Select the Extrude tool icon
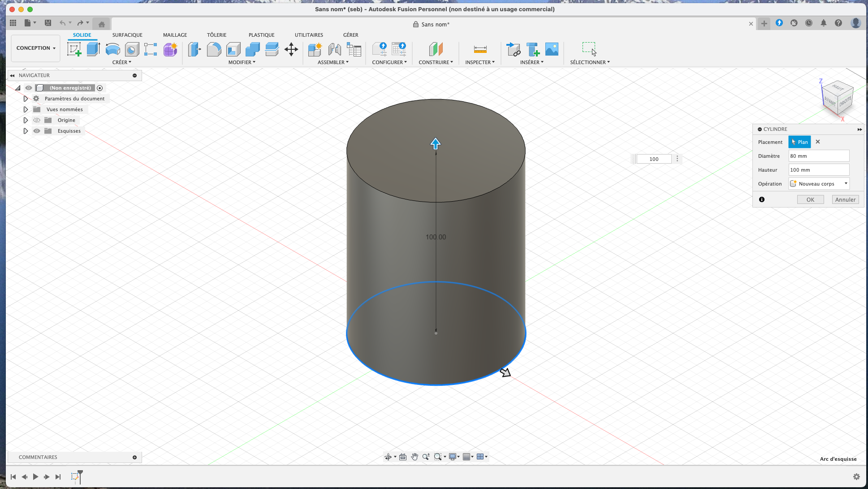This screenshot has height=489, width=868. click(93, 49)
